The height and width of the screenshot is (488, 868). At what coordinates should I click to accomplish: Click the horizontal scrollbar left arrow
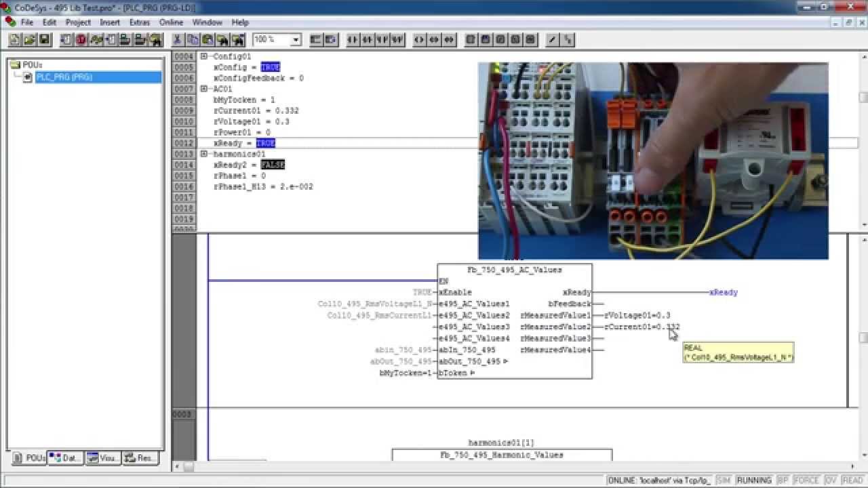coord(177,466)
